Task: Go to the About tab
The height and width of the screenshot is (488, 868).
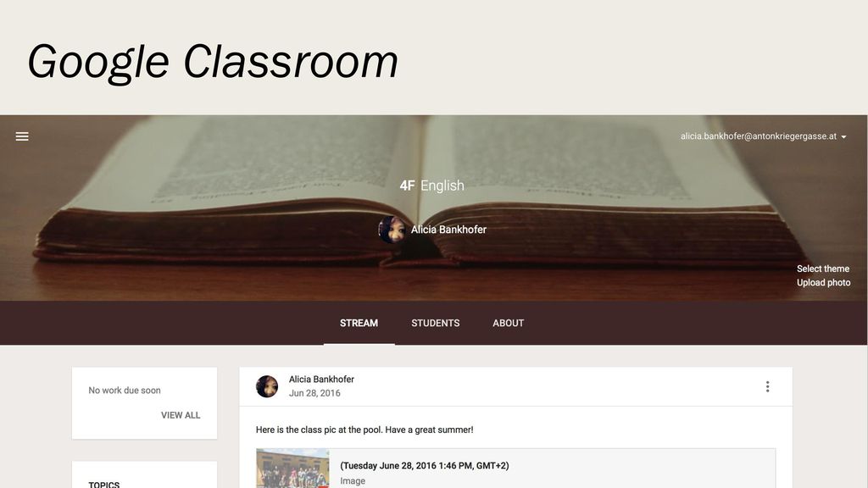Action: [509, 323]
